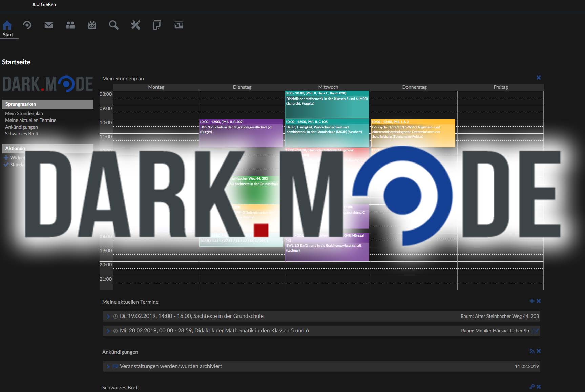Open Didaktik der Mathematik 8:00 schedule event
The image size is (585, 392).
click(327, 105)
